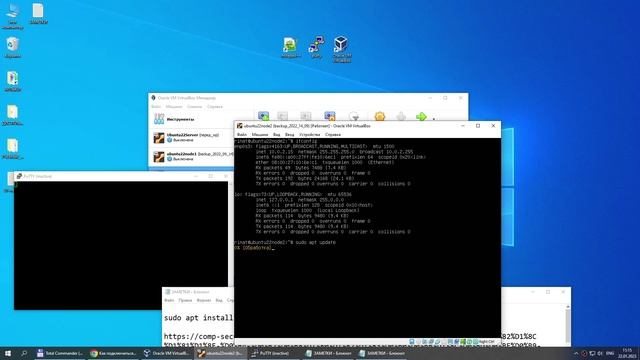Click the ubuntu22node2 VM window title icon
The image size is (640, 360).
point(240,126)
